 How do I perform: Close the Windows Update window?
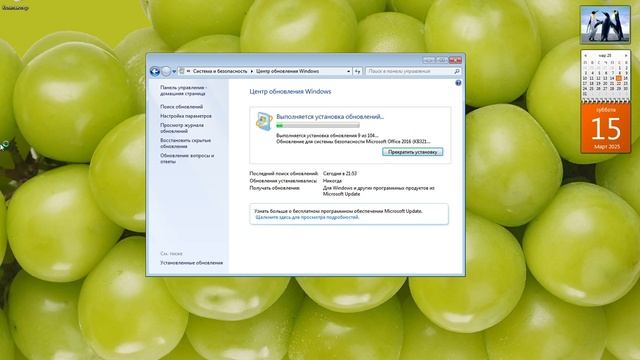click(455, 60)
